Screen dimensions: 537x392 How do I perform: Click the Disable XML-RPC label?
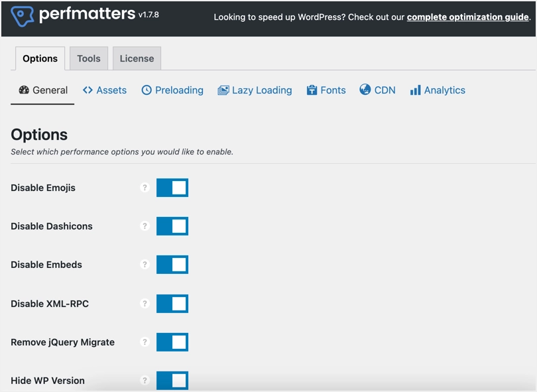click(50, 304)
